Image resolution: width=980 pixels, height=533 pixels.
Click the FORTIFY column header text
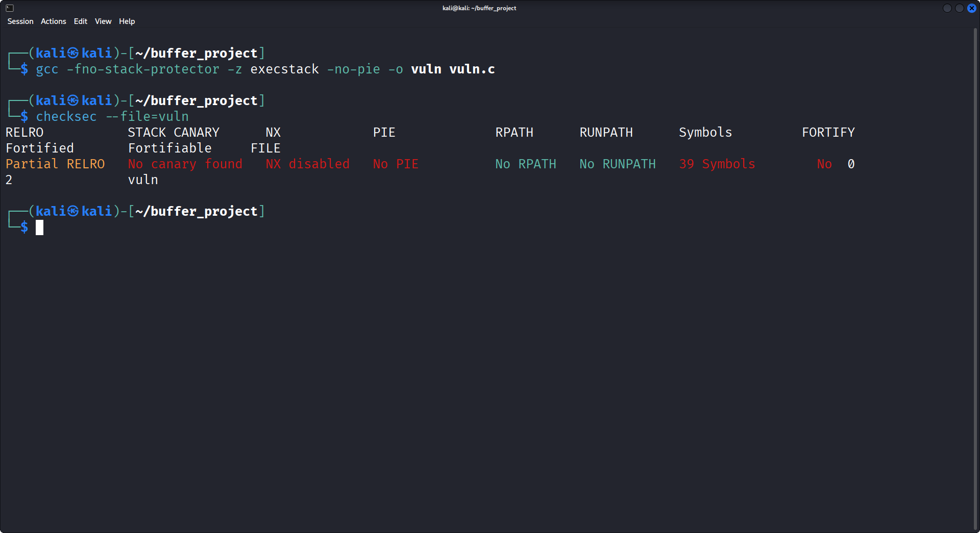pyautogui.click(x=828, y=132)
